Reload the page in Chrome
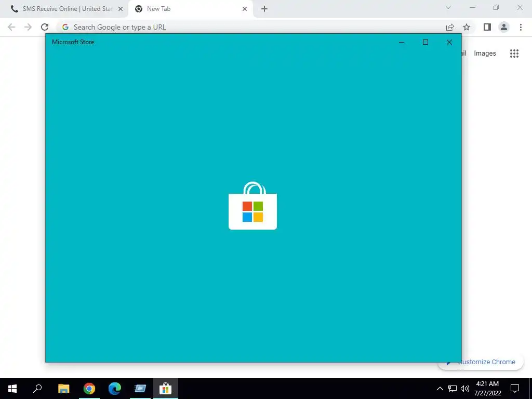532x399 pixels. (x=45, y=27)
